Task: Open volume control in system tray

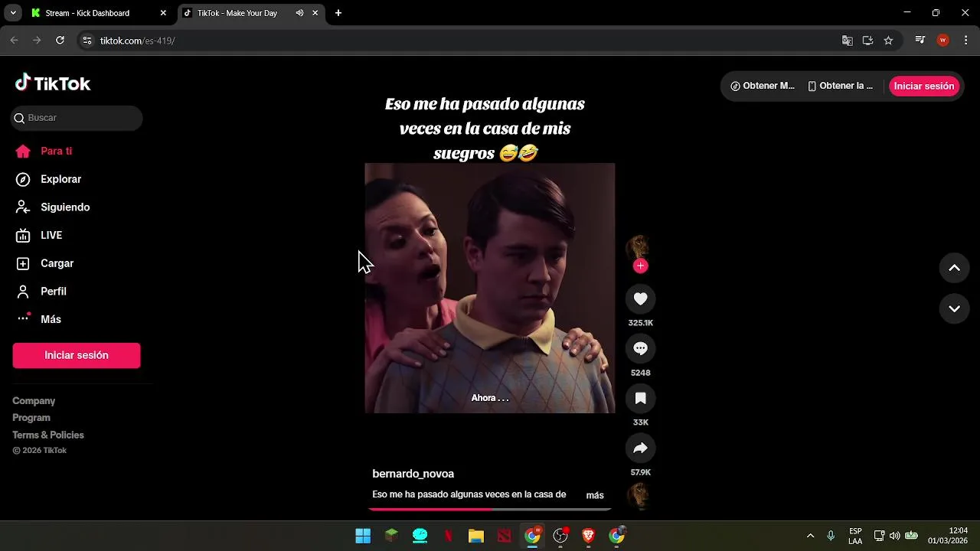Action: click(x=894, y=536)
